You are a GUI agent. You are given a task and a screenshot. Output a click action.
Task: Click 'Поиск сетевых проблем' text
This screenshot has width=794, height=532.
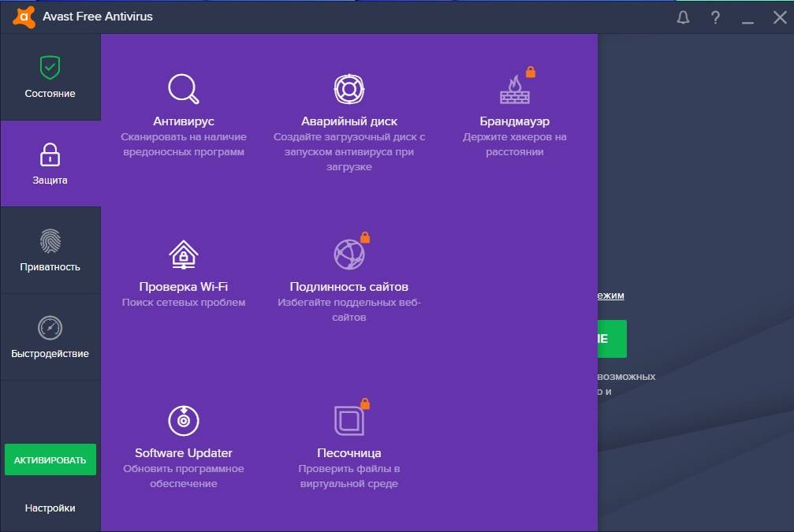pyautogui.click(x=183, y=302)
